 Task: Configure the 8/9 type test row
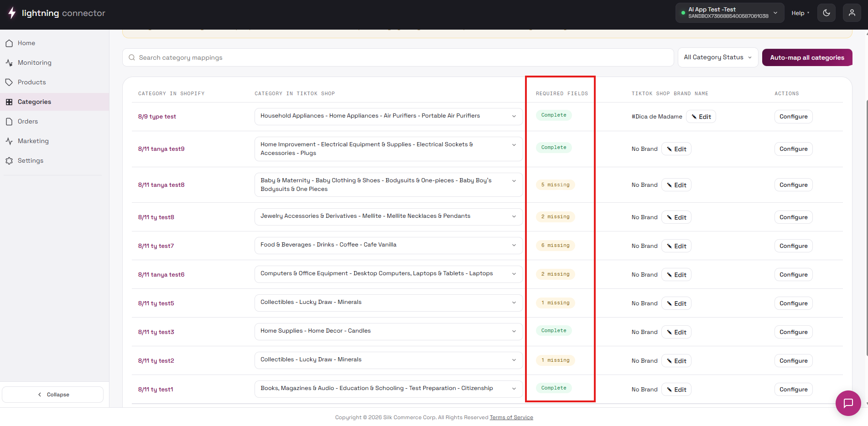click(x=793, y=117)
